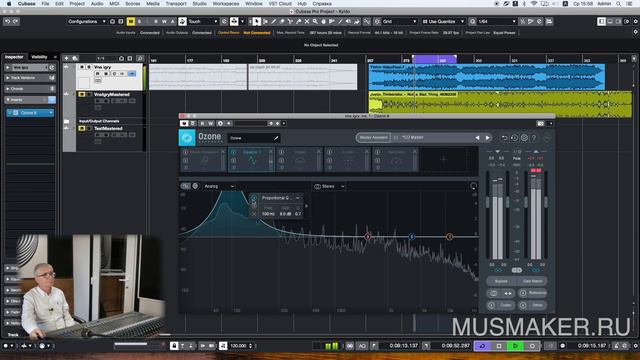Screen dimensions: 640x360
Task: Open the Configurations dropdown
Action: (87, 21)
